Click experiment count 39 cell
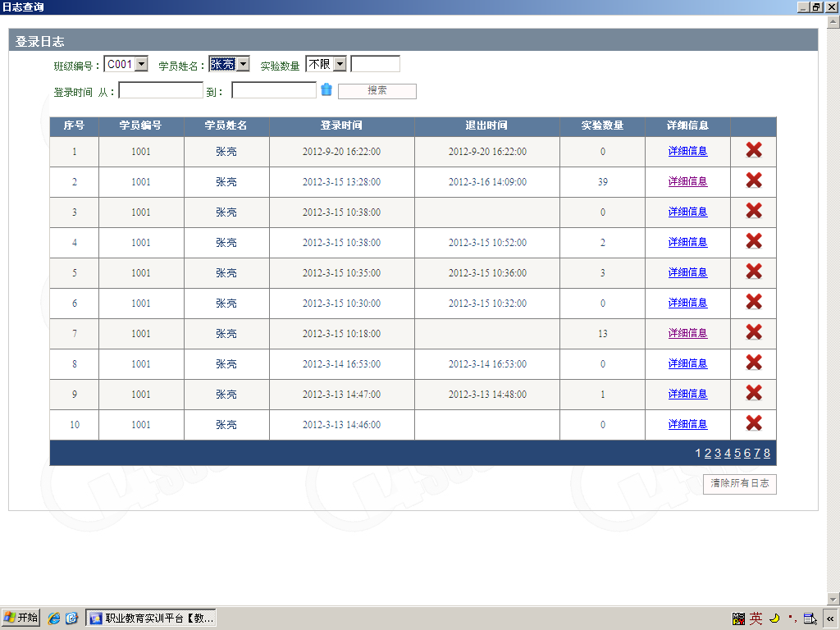 pos(603,182)
